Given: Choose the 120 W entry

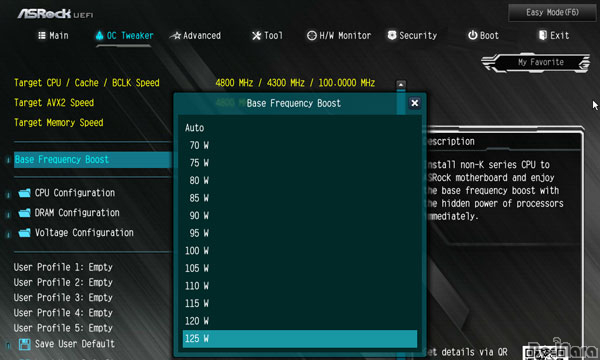Looking at the screenshot, I should [x=300, y=321].
